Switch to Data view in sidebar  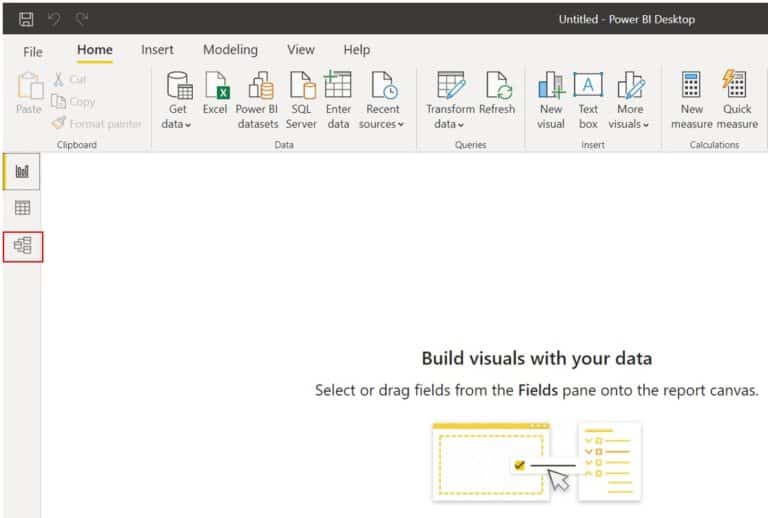pyautogui.click(x=22, y=208)
